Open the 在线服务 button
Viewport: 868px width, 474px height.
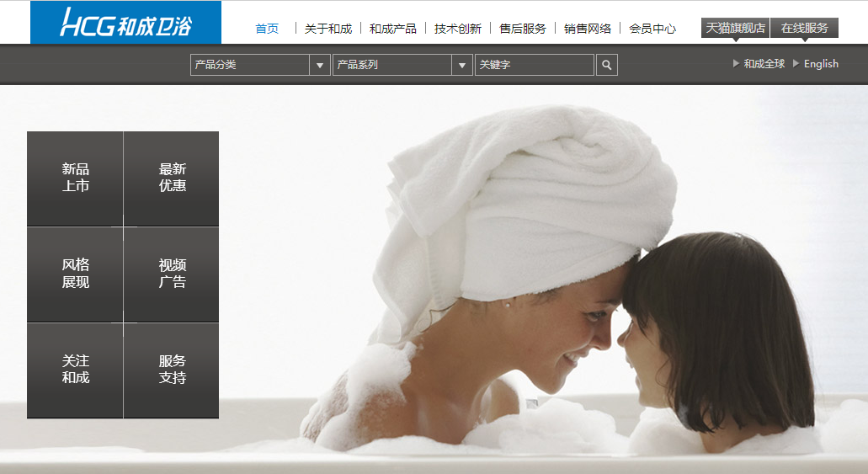click(x=804, y=28)
